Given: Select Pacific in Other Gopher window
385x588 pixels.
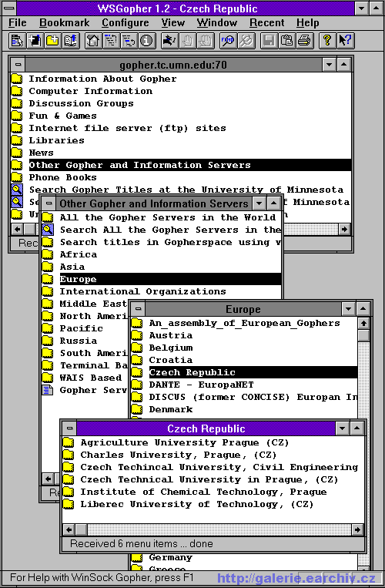Looking at the screenshot, I should [x=82, y=328].
